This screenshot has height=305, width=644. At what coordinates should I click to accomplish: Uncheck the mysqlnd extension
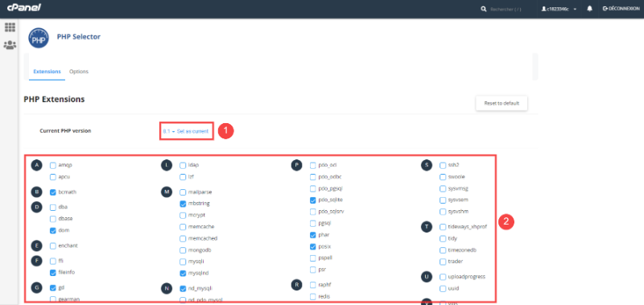tap(183, 273)
